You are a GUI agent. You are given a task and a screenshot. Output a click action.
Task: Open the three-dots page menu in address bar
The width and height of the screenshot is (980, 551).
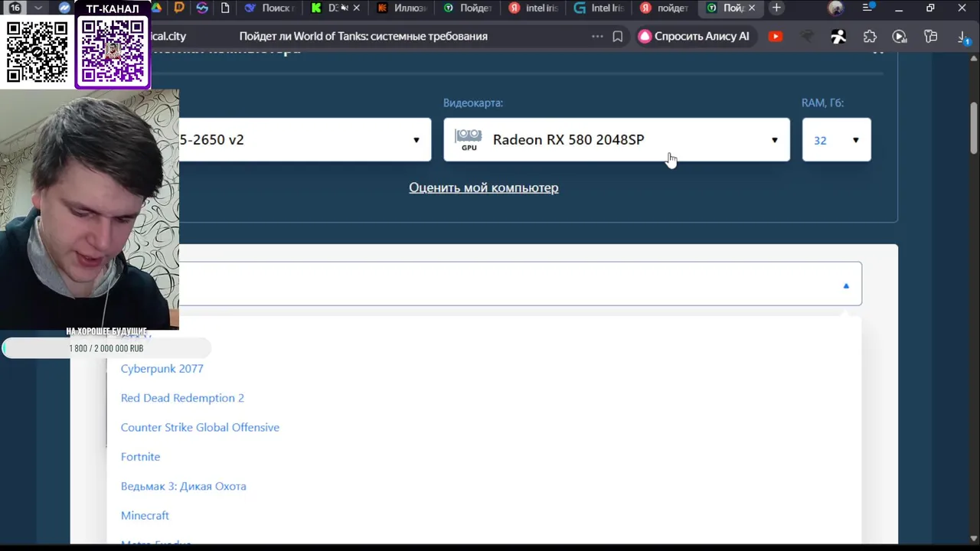click(x=597, y=36)
